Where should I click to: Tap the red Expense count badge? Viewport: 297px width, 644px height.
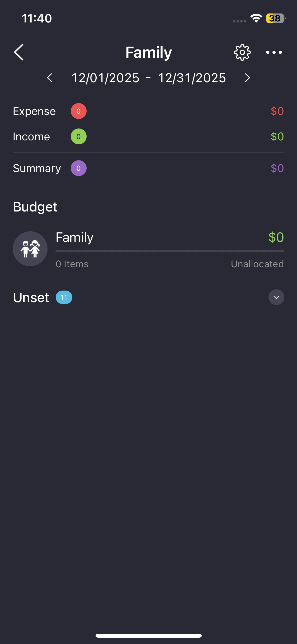[78, 111]
